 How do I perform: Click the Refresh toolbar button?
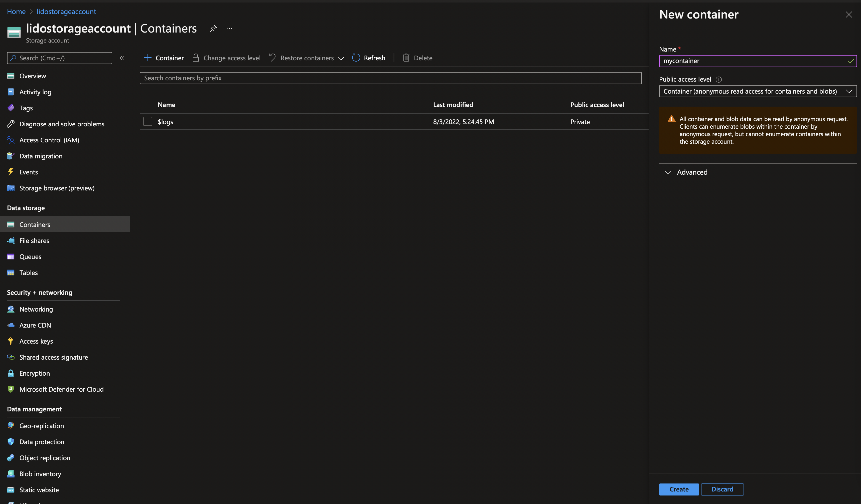[x=369, y=58]
